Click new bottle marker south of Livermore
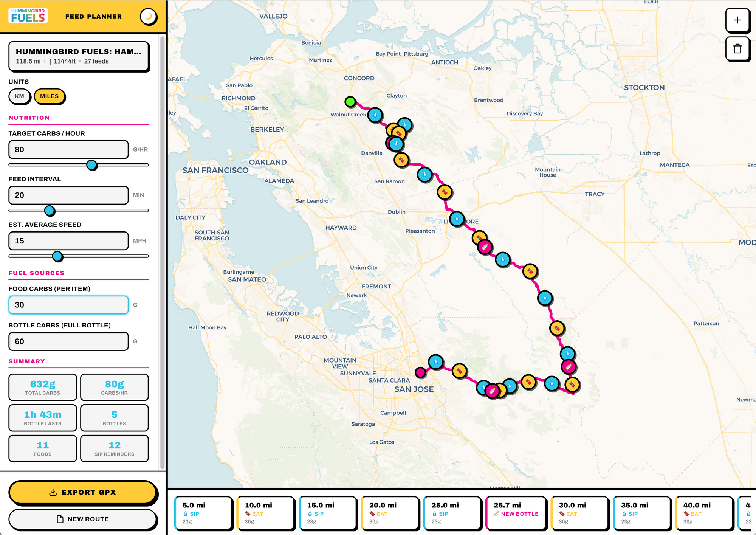 (x=485, y=247)
